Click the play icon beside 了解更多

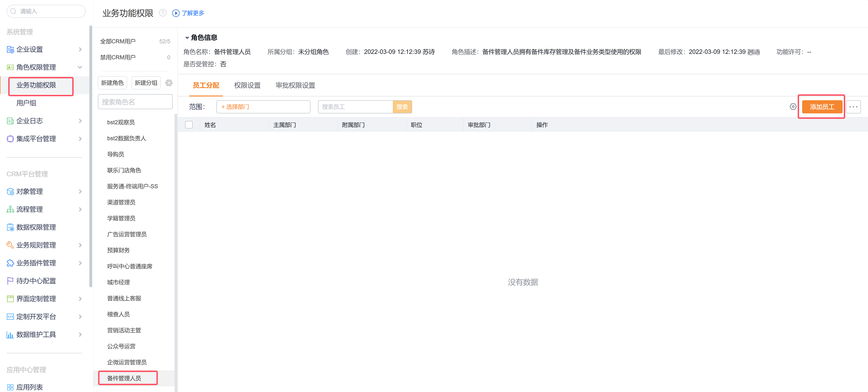tap(175, 13)
